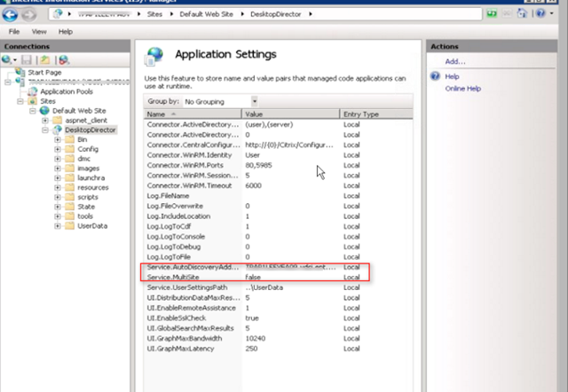Select the Service.MultiSite setting row

[x=278, y=278]
